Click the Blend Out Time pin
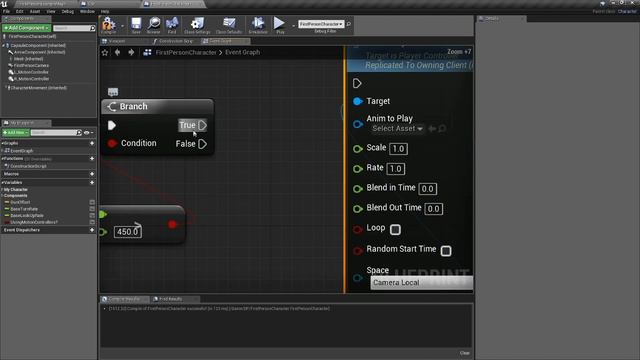This screenshot has width=640, height=360. point(358,209)
